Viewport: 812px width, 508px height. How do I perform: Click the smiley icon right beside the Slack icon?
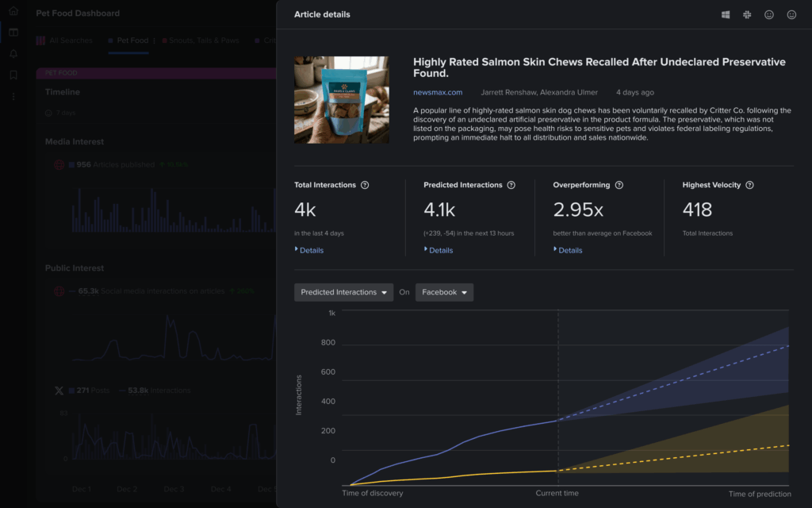(769, 14)
